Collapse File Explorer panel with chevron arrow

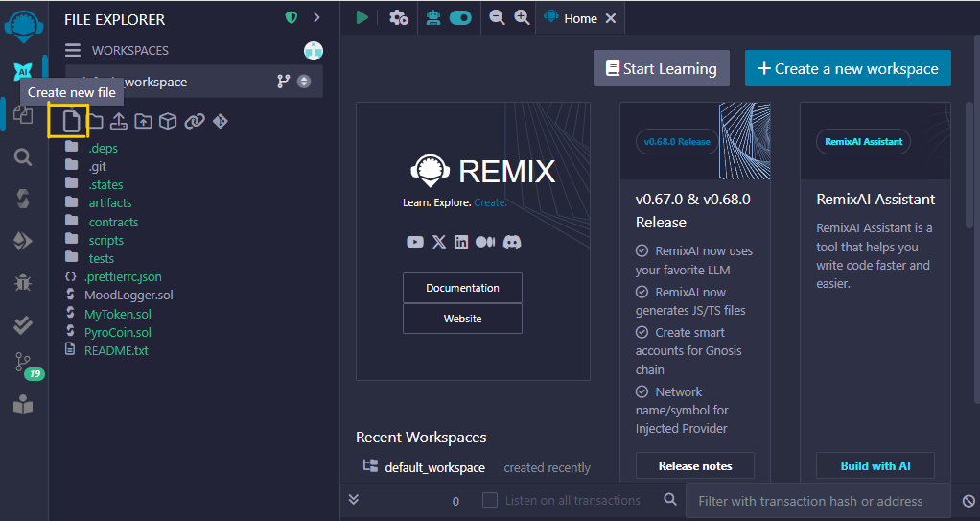316,17
